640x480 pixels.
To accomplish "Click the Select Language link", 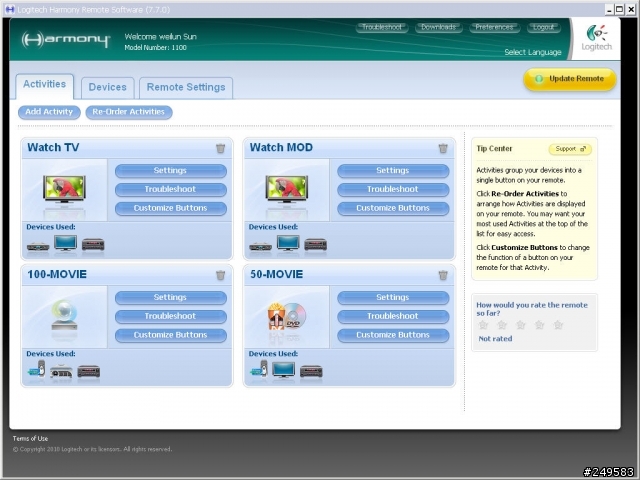I will click(533, 52).
